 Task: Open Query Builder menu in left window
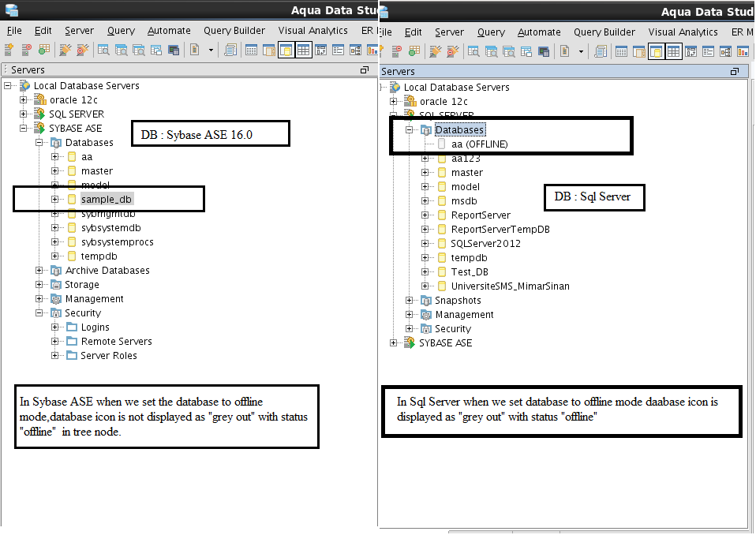234,30
